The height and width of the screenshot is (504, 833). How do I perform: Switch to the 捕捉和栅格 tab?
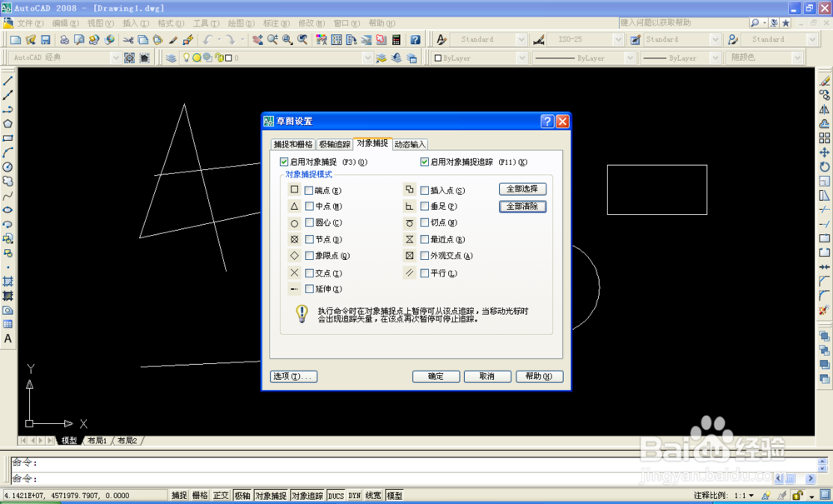(292, 144)
